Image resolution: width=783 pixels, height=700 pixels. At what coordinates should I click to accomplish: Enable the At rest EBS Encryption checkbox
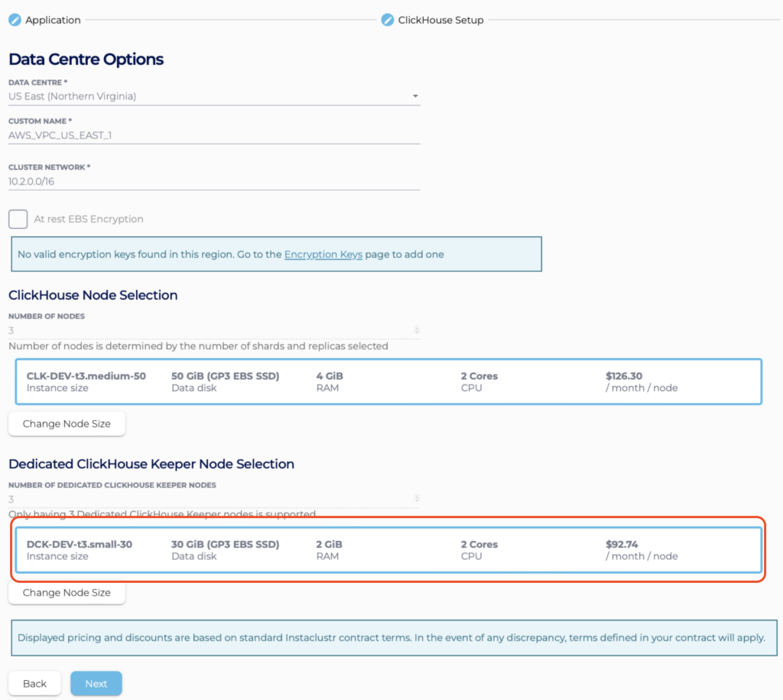pos(18,219)
